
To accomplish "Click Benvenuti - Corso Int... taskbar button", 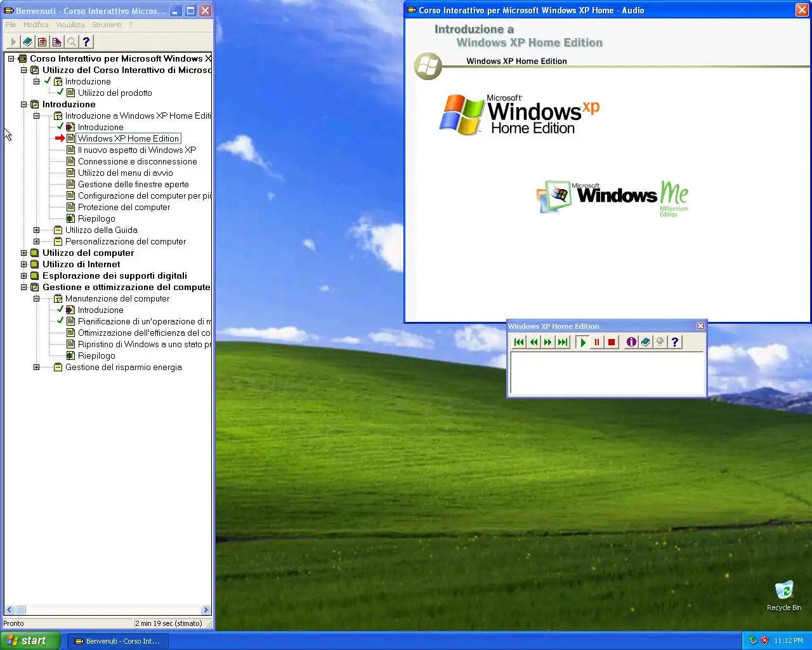I will click(x=117, y=641).
